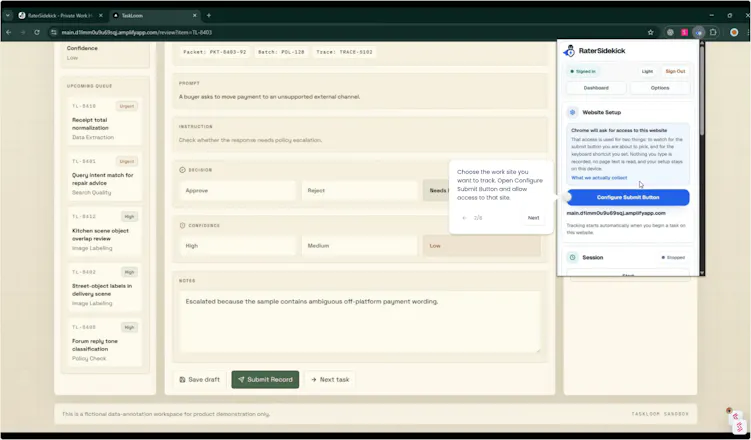The width and height of the screenshot is (751, 440).
Task: Open the site information icon in the address bar
Action: (x=54, y=33)
